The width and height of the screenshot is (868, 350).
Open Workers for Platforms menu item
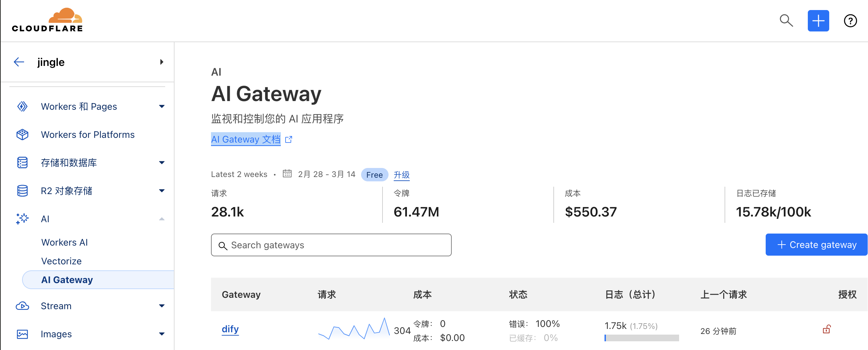click(x=88, y=135)
